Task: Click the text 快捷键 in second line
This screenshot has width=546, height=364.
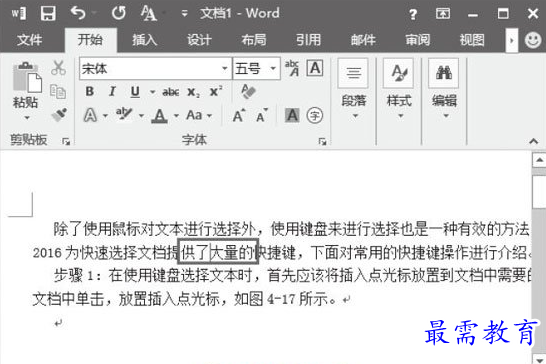Action: coord(275,253)
